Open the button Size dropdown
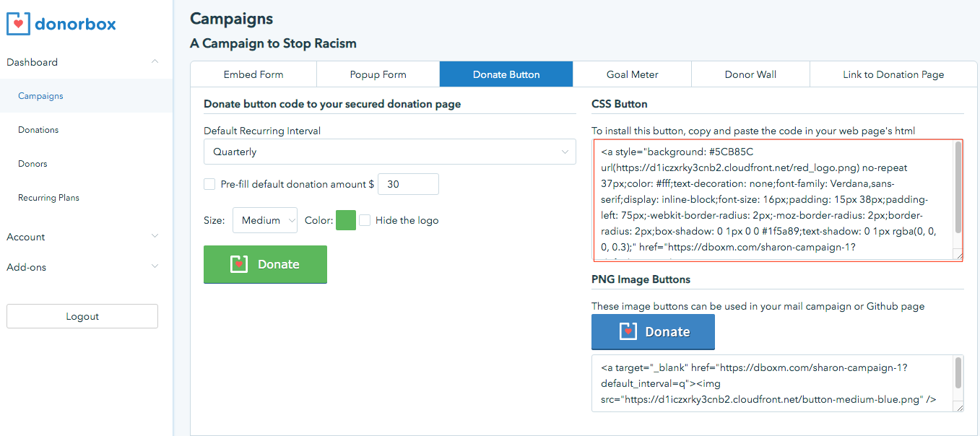980x436 pixels. [264, 220]
